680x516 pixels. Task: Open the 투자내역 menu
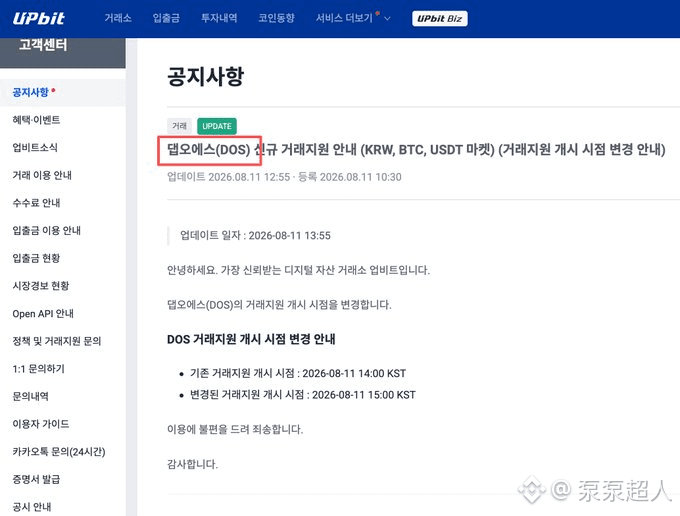click(219, 18)
